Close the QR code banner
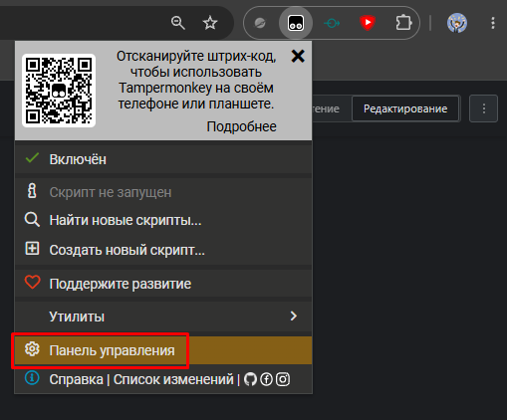Image resolution: width=507 pixels, height=420 pixels. click(298, 56)
